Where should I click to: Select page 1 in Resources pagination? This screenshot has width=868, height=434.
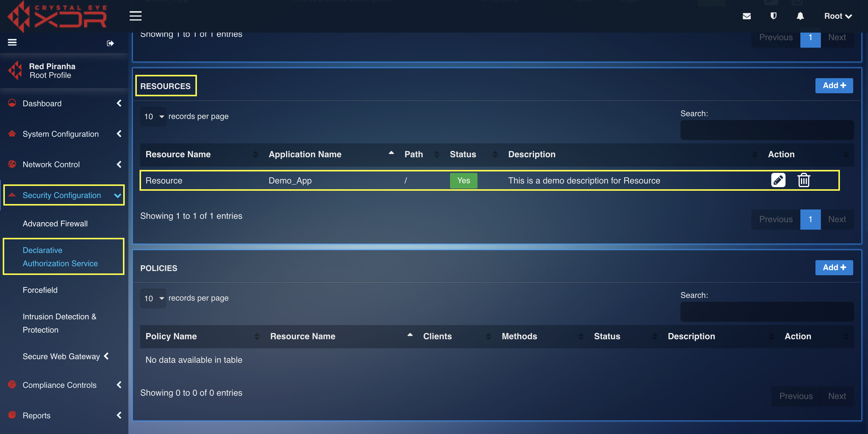pyautogui.click(x=810, y=219)
